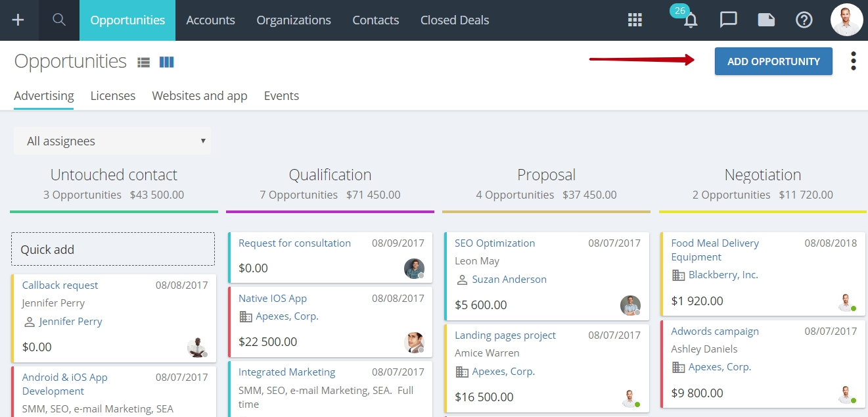
Task: Open the Suzan Anderson contact link
Action: [509, 280]
